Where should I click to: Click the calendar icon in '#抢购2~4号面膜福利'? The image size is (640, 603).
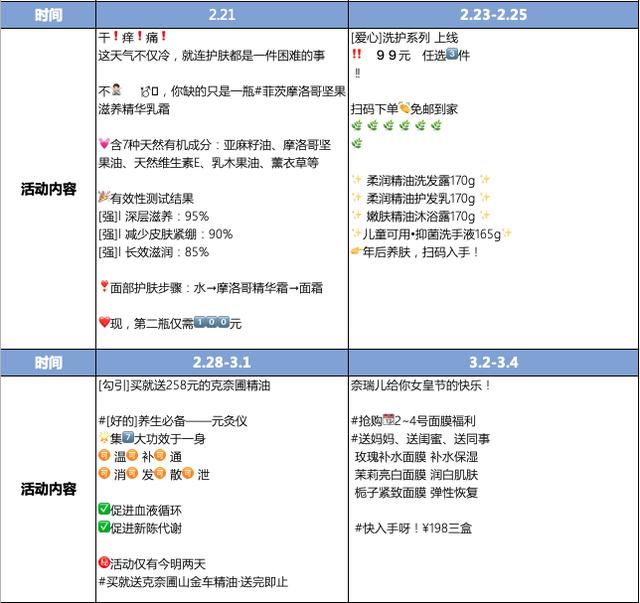tap(389, 420)
